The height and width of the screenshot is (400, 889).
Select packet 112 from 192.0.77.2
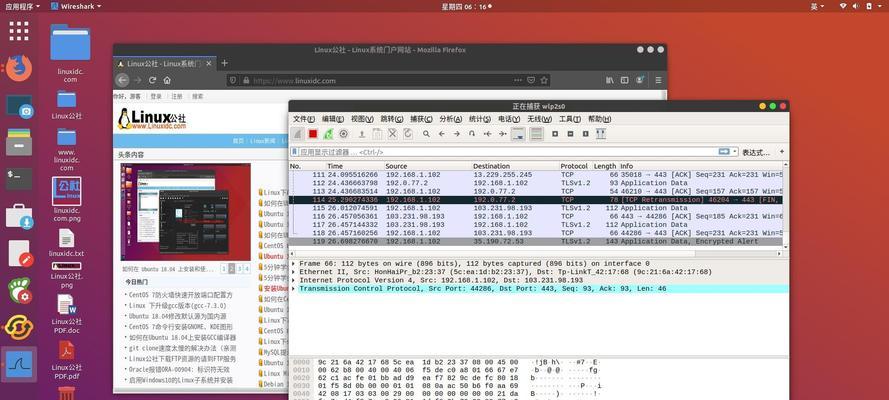click(x=536, y=183)
